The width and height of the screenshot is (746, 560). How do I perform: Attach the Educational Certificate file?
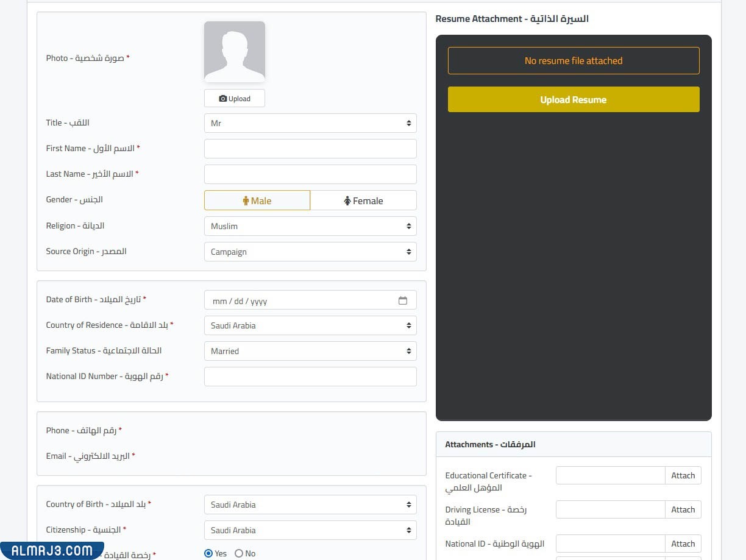[683, 475]
